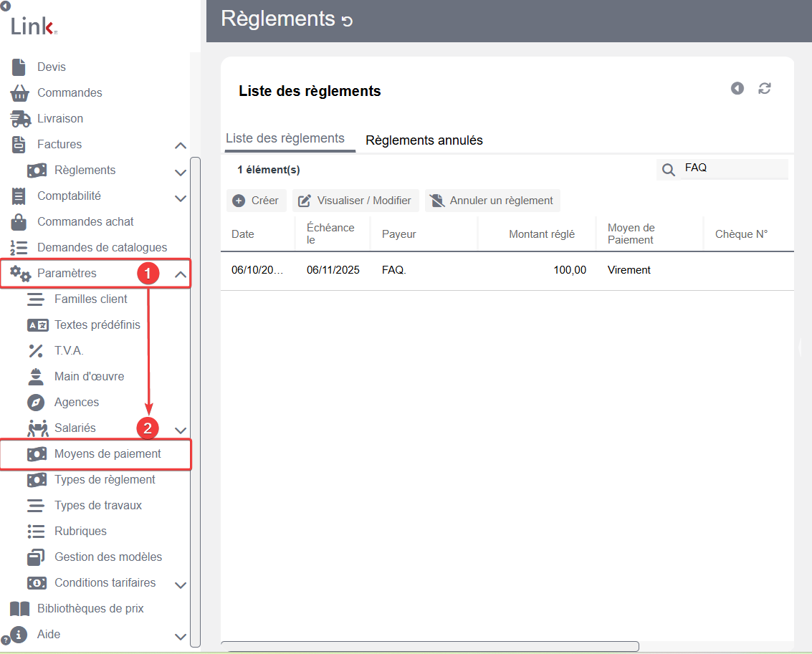The image size is (812, 654).
Task: Collapse the Paramètres section chevron
Action: click(x=180, y=274)
